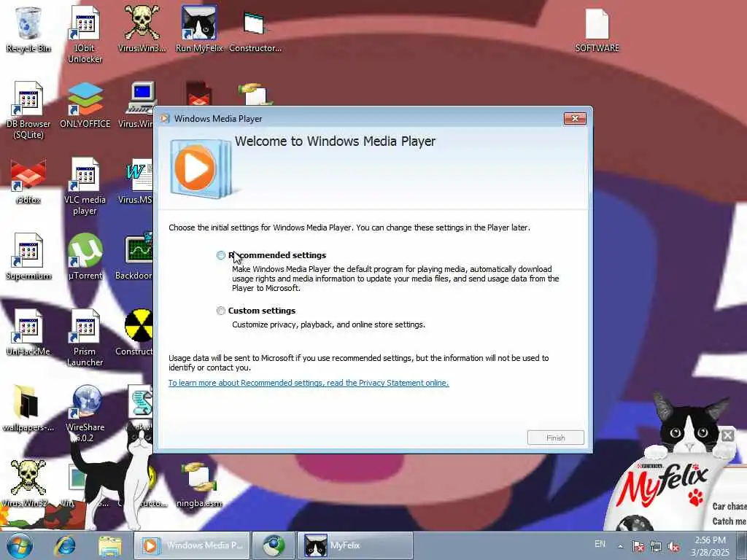Open the Privacy Statement online link

[309, 383]
